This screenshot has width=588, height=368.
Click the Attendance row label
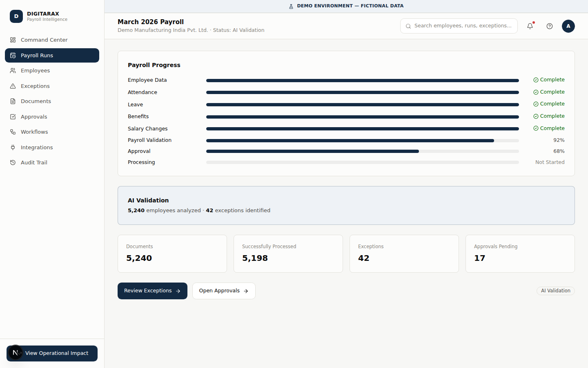click(142, 92)
